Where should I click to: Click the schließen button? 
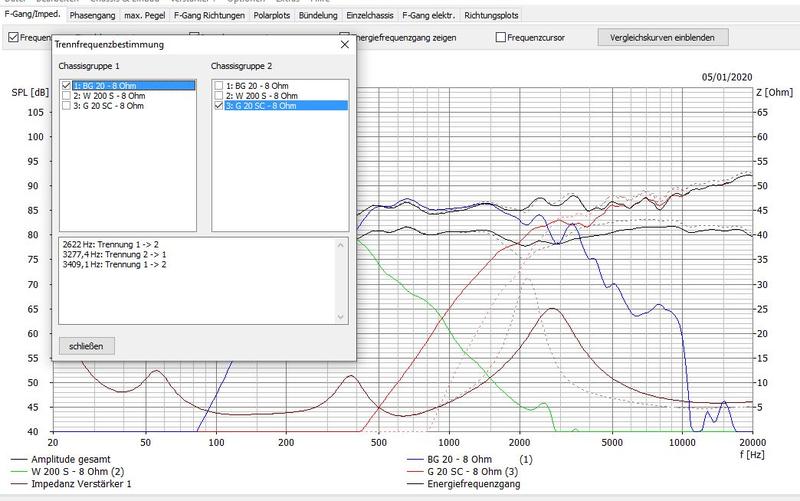click(86, 346)
